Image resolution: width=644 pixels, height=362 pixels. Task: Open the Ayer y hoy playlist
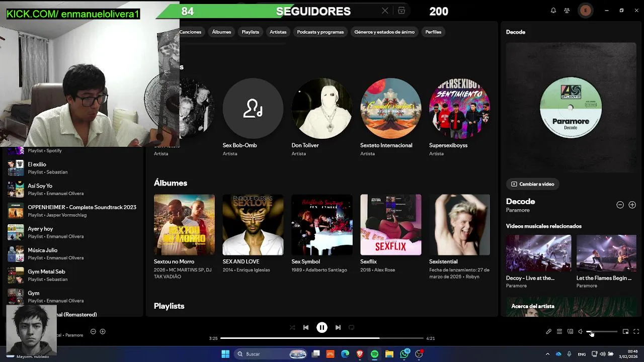[x=73, y=232]
